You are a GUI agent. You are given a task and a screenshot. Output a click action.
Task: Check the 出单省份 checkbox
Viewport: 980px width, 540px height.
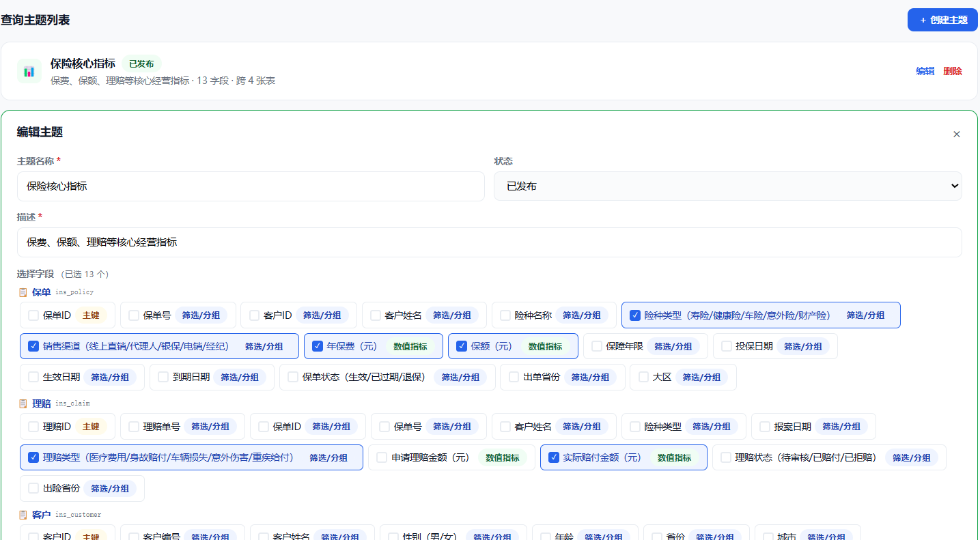514,377
